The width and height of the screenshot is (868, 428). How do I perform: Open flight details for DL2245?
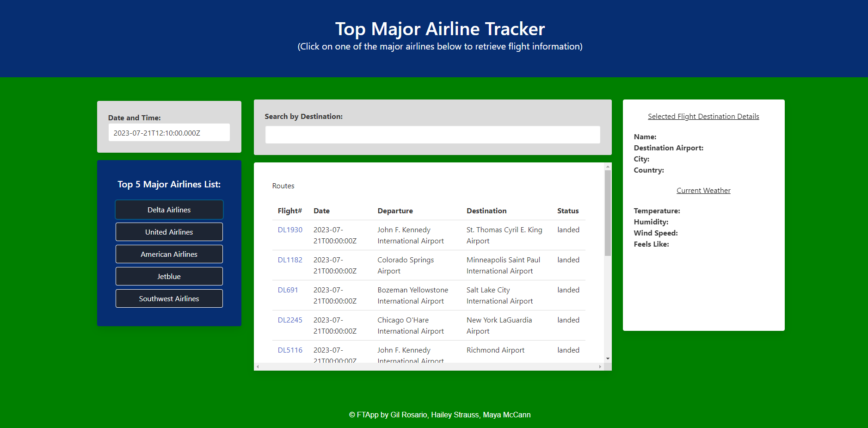289,320
